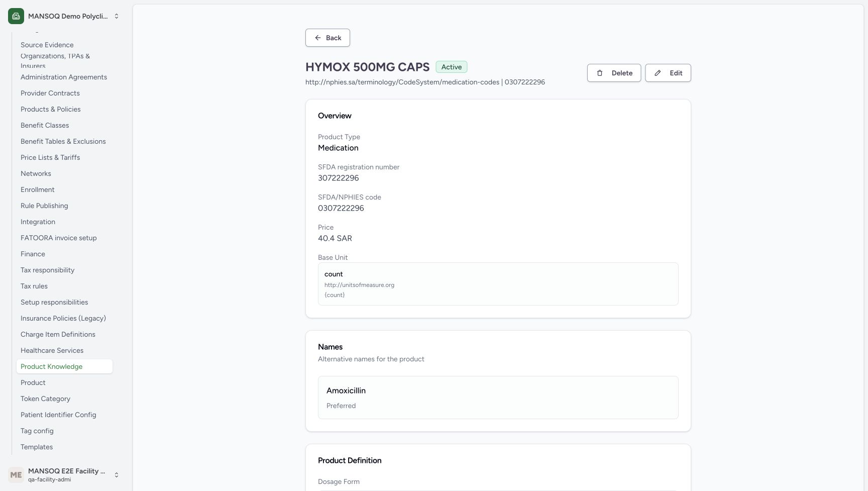Select the SFDA registration number 307222296

click(339, 178)
